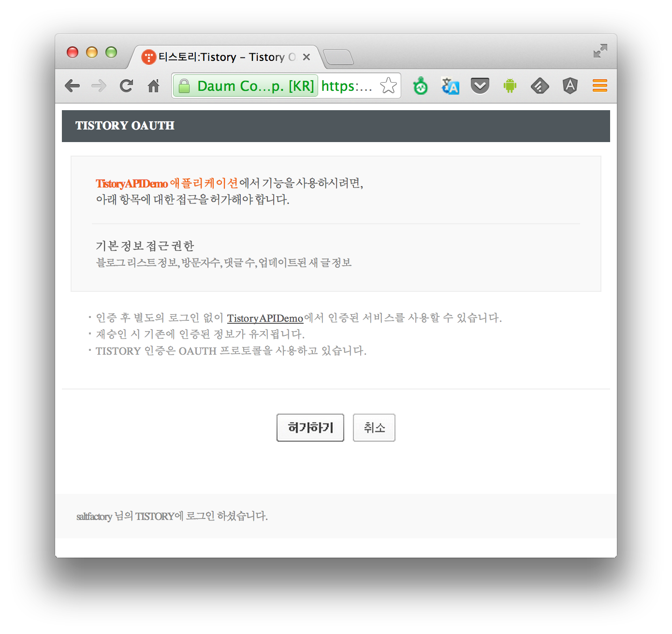This screenshot has width=672, height=634.
Task: Click the 블로그 리스트 정보 permission description
Action: pyautogui.click(x=224, y=263)
